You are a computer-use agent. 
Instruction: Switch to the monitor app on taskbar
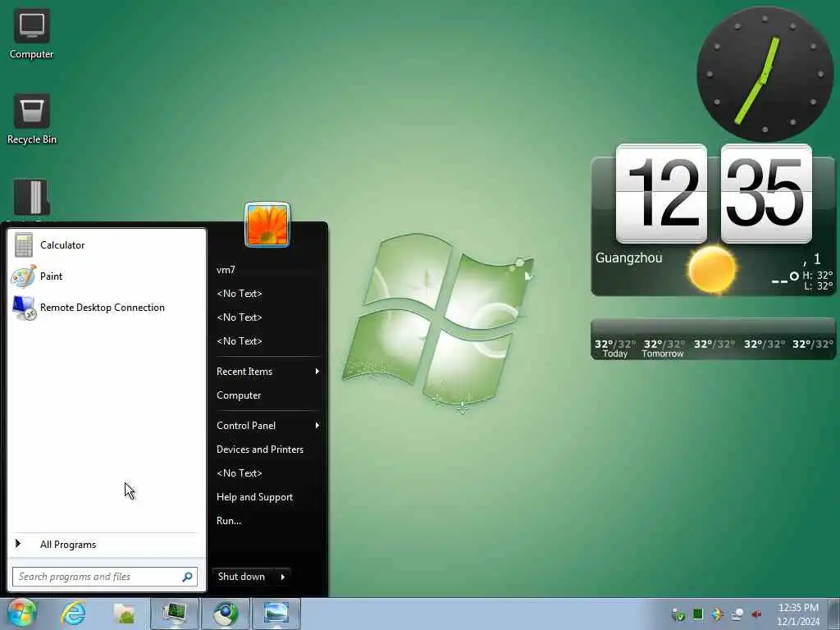point(175,614)
